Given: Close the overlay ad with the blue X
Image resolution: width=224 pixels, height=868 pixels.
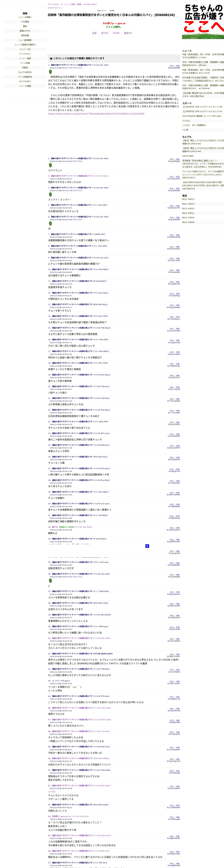Looking at the screenshot, I should tap(147, 546).
